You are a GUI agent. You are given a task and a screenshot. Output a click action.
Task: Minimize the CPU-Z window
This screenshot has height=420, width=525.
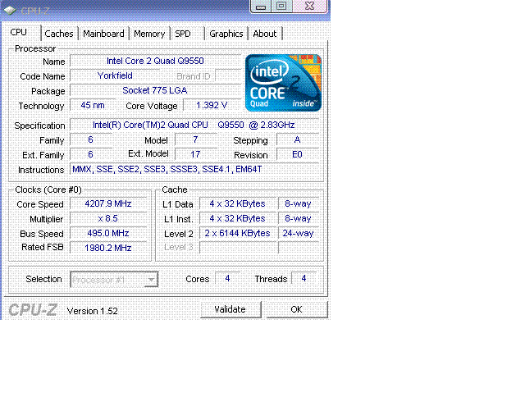coord(261,7)
